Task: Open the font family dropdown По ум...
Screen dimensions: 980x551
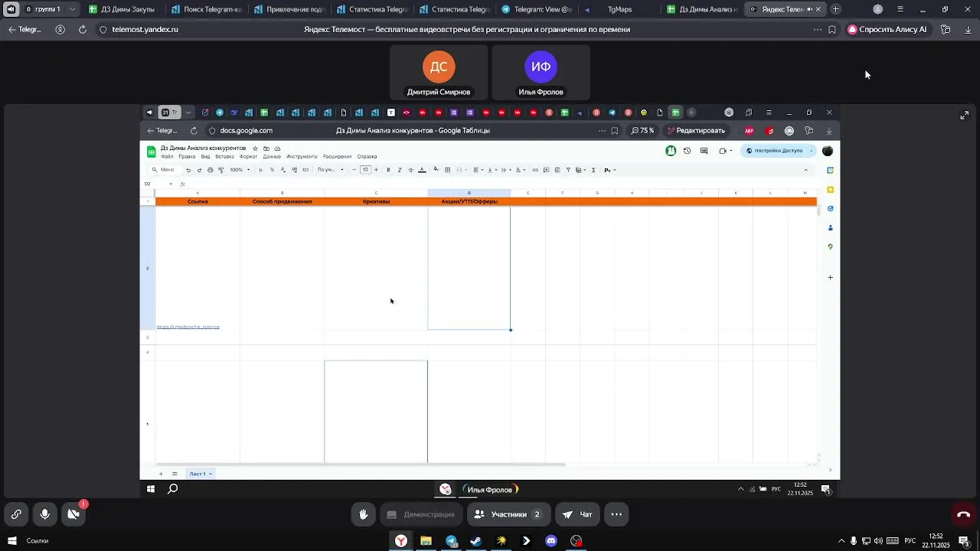Action: [331, 170]
